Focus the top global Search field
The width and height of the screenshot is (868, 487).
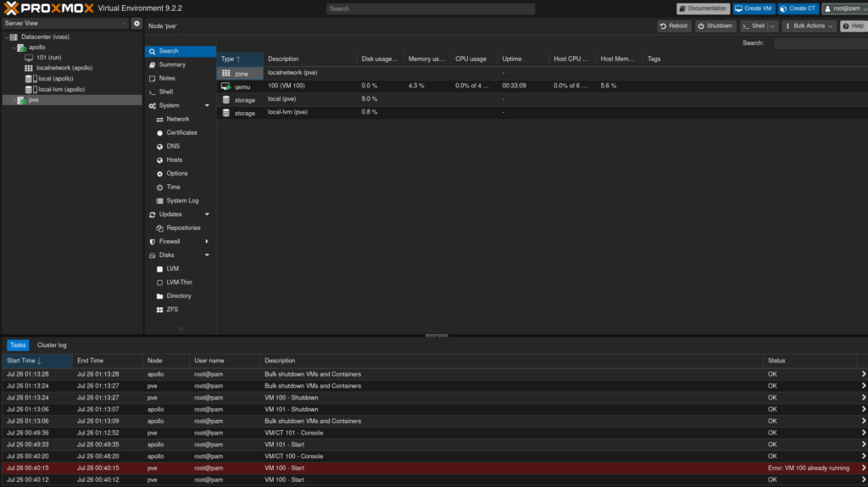click(x=431, y=8)
